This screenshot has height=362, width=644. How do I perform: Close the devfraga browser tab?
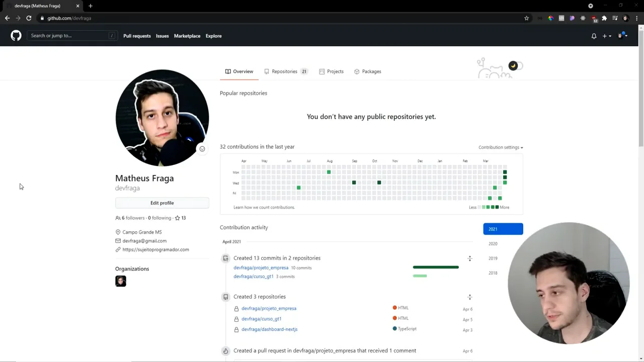(x=77, y=6)
